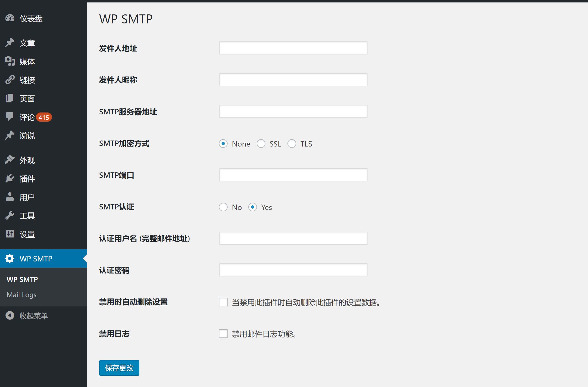The image size is (588, 387).
Task: Focus the SMTP端口 input field
Action: click(293, 175)
